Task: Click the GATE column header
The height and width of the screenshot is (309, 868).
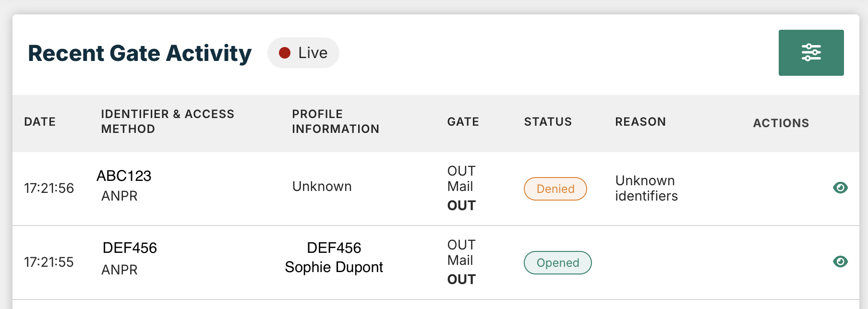Action: [x=463, y=122]
